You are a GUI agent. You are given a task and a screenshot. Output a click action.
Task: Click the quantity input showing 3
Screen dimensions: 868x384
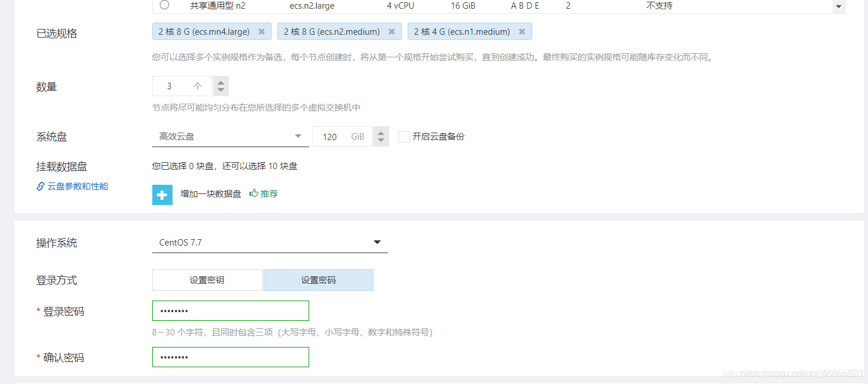tap(182, 86)
